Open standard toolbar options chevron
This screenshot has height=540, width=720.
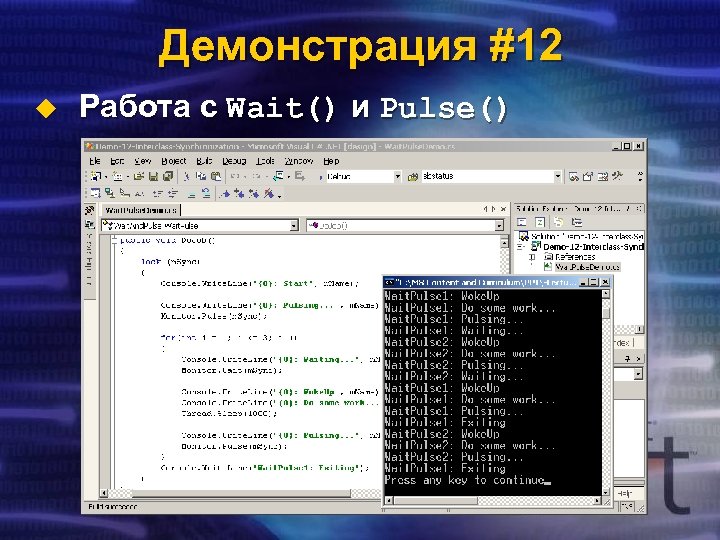(x=640, y=176)
